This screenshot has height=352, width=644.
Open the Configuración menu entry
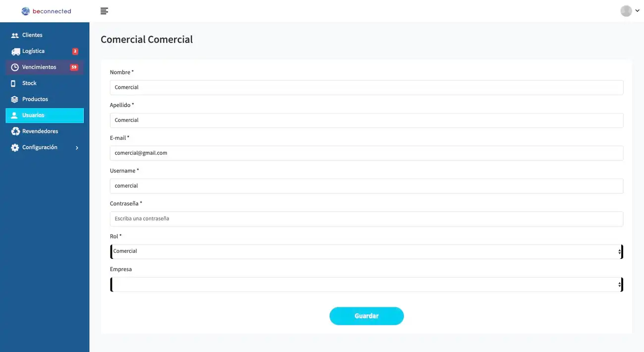pyautogui.click(x=45, y=147)
